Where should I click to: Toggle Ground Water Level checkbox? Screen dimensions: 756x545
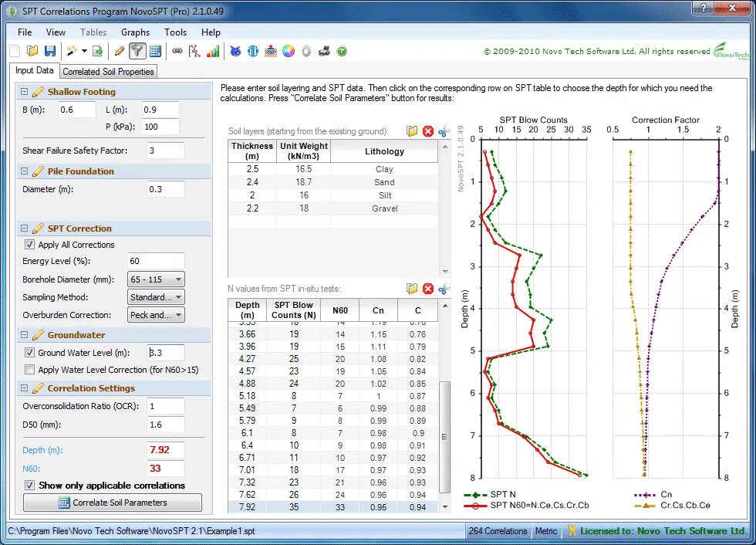point(29,353)
